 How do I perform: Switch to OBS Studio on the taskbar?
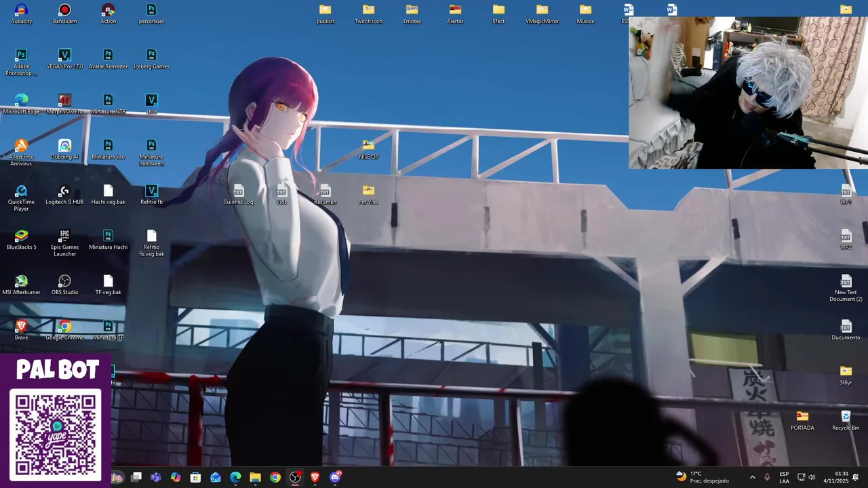[x=295, y=477]
